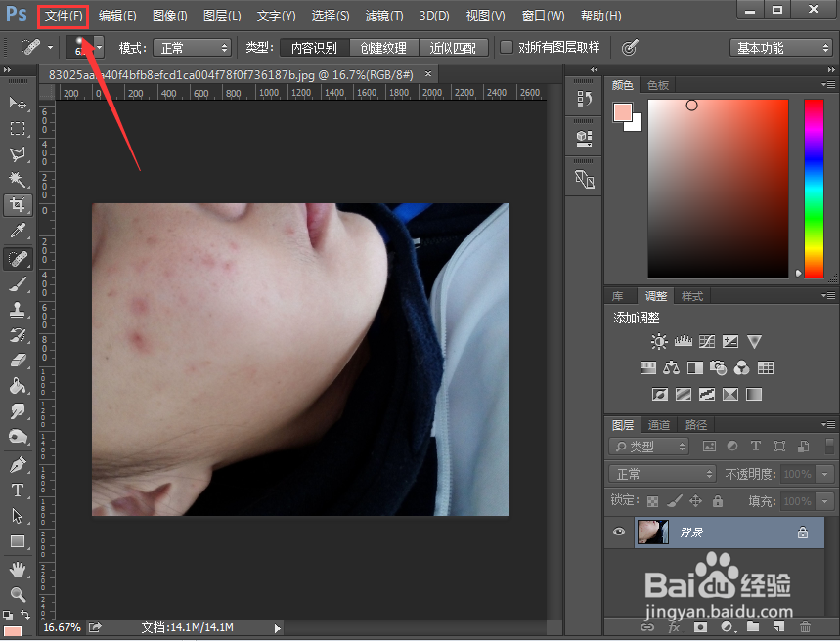Open the 不透明度 dropdown arrow
This screenshot has height=641, width=840.
(x=825, y=474)
